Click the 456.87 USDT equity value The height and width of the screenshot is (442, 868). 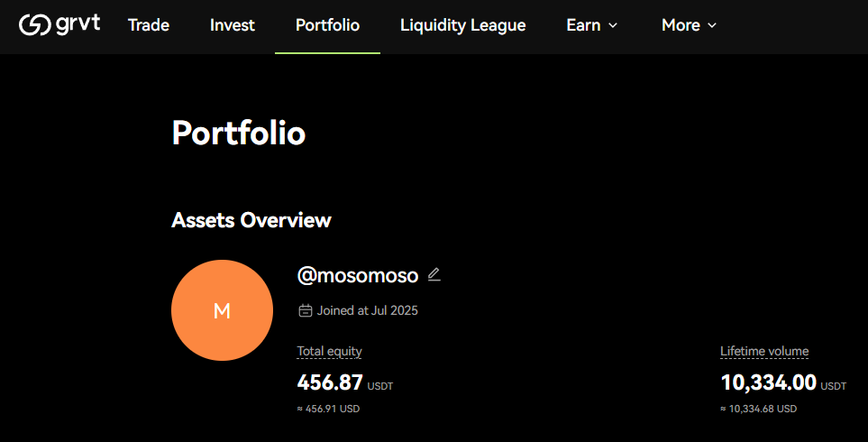click(345, 382)
